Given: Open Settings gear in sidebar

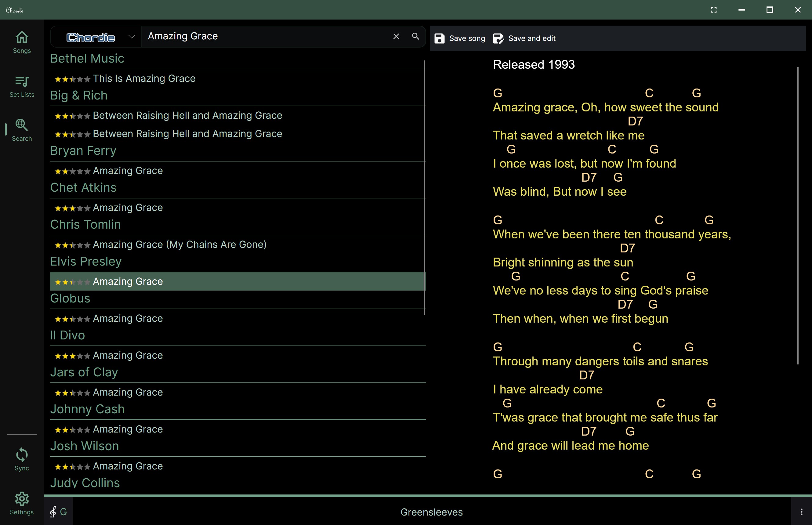Looking at the screenshot, I should coord(22,504).
